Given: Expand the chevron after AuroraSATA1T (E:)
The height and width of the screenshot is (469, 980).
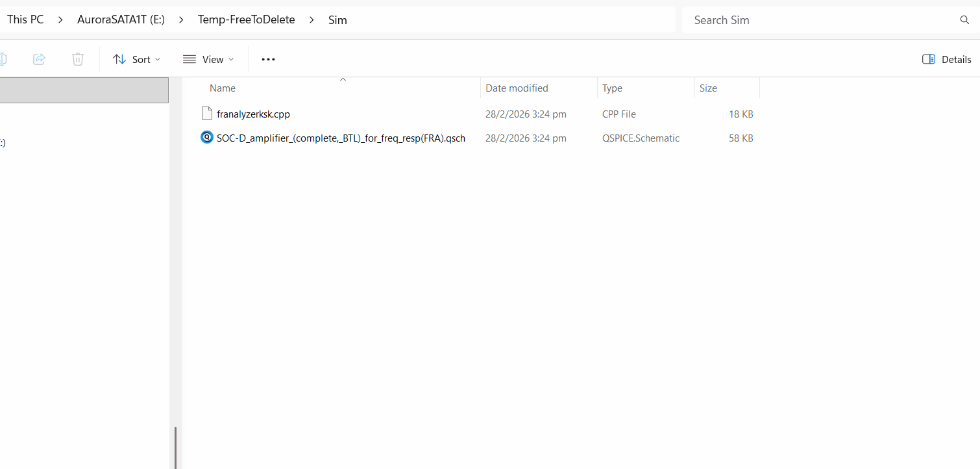Looking at the screenshot, I should click(181, 20).
